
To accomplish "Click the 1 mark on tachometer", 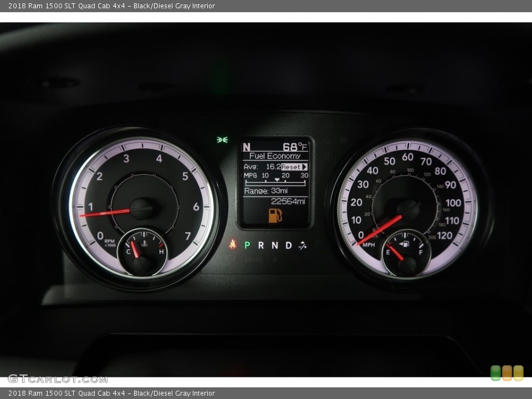I will point(90,207).
